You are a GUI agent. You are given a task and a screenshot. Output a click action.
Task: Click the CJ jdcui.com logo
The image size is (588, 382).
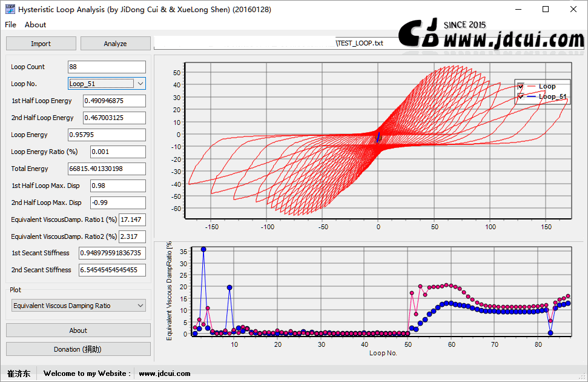[x=491, y=34]
